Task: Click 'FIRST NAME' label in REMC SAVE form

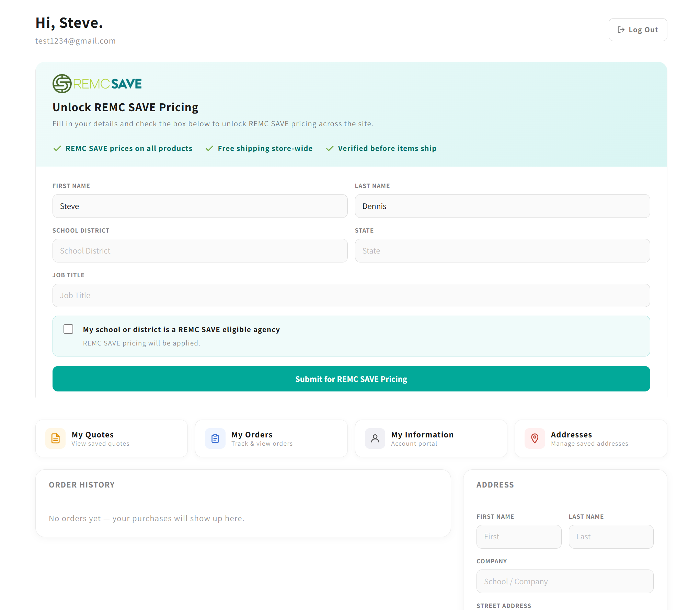Action: click(x=71, y=186)
